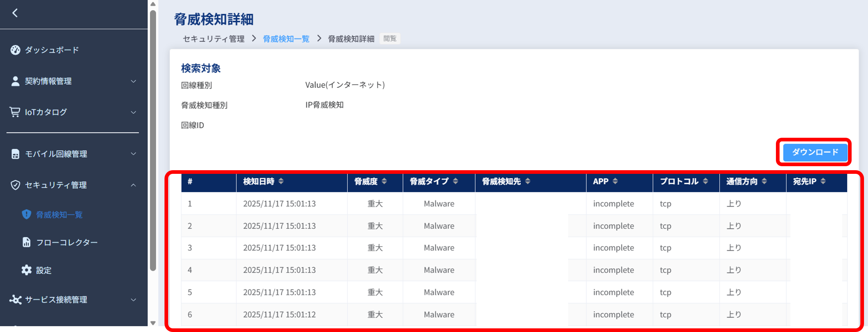Toggle sorting on the プロトコル column
Image resolution: width=868 pixels, height=332 pixels.
[x=706, y=181]
